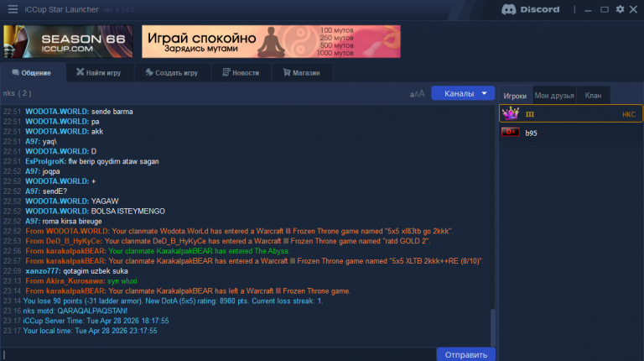The image size is (644, 361).
Task: Click the chat vertical scrollbar
Action: 493,327
